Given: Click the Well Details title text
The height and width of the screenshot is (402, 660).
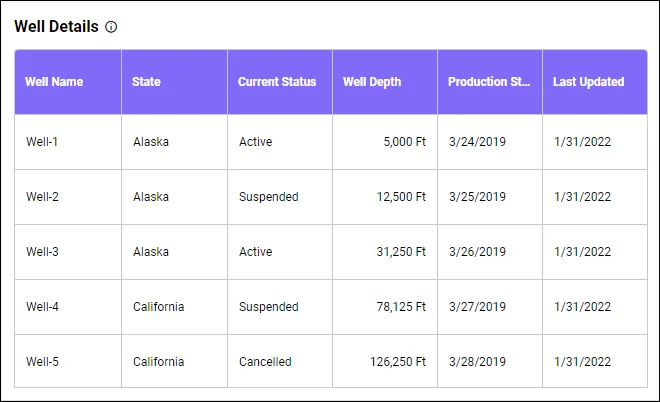Looking at the screenshot, I should (x=56, y=27).
